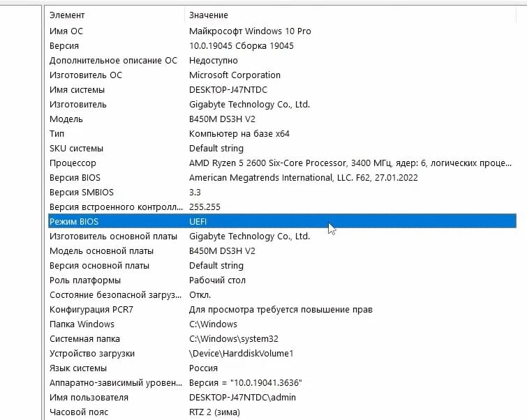Select the Тип row

(x=282, y=134)
